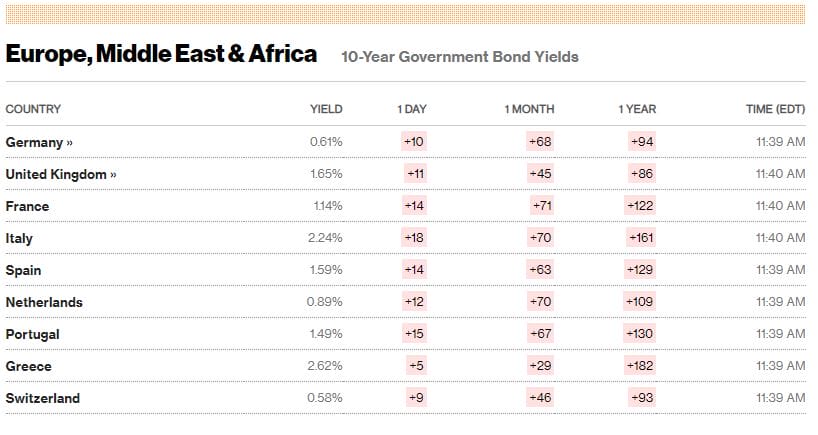
Task: Select the France country row
Action: [405, 206]
